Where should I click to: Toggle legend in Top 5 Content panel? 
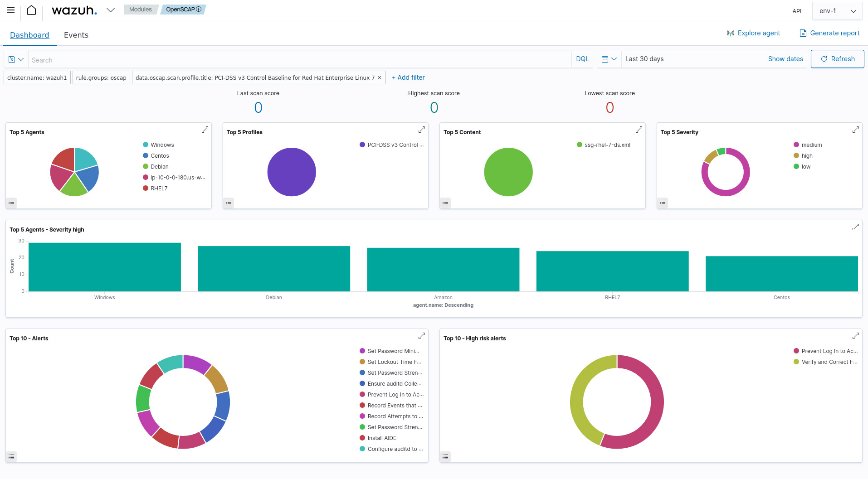[x=446, y=203]
